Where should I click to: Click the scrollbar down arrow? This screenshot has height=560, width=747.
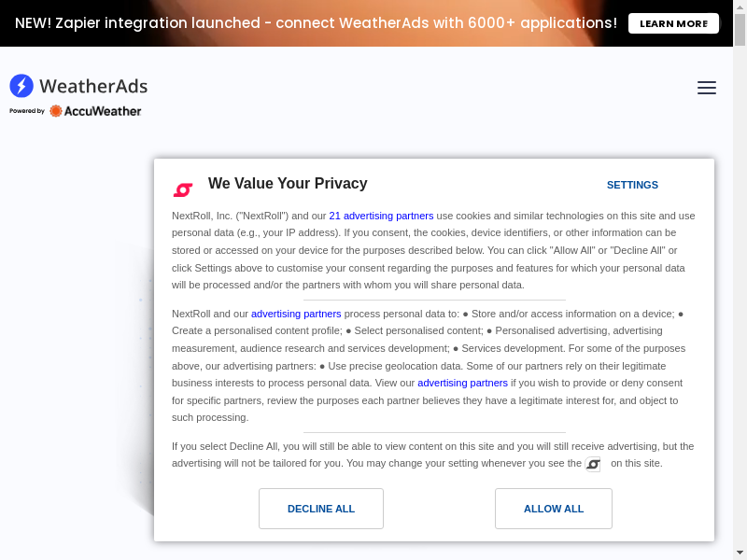[x=740, y=553]
